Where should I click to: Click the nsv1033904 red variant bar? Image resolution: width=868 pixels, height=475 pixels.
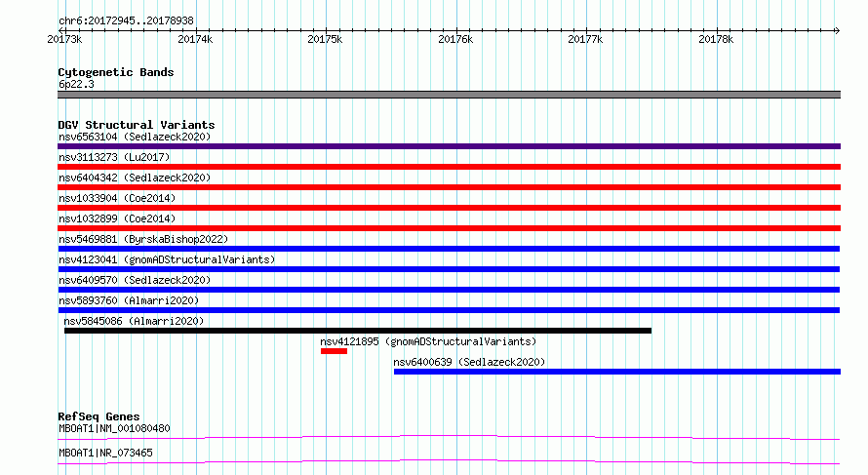pyautogui.click(x=449, y=208)
